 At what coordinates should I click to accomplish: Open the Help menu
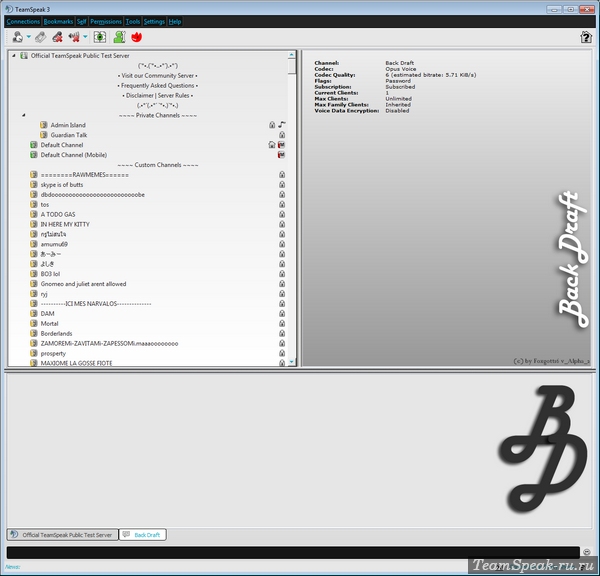click(175, 21)
